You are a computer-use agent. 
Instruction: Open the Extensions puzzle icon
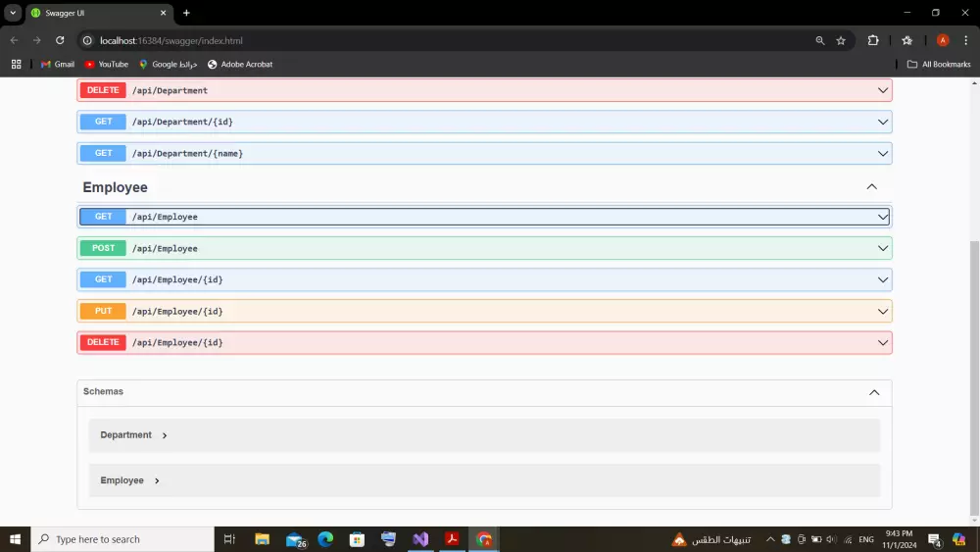point(873,40)
